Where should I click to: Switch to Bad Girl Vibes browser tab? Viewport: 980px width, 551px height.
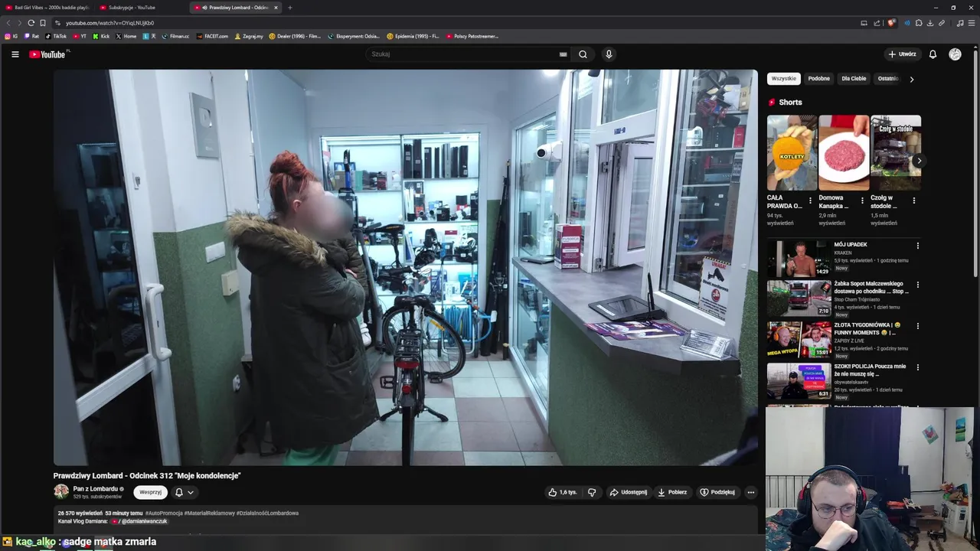[x=47, y=8]
